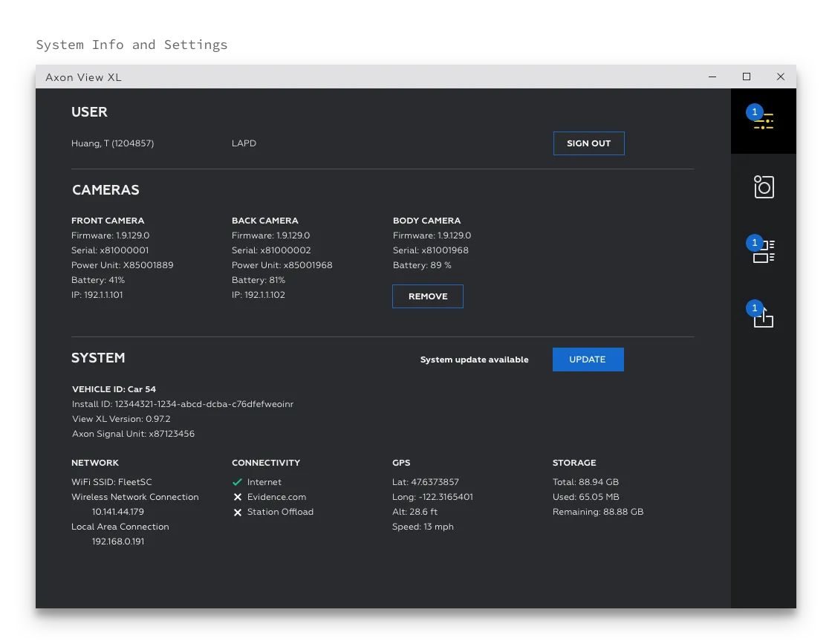Minimize the Axon View XL window
Screen dimensions: 832x644
tap(712, 77)
